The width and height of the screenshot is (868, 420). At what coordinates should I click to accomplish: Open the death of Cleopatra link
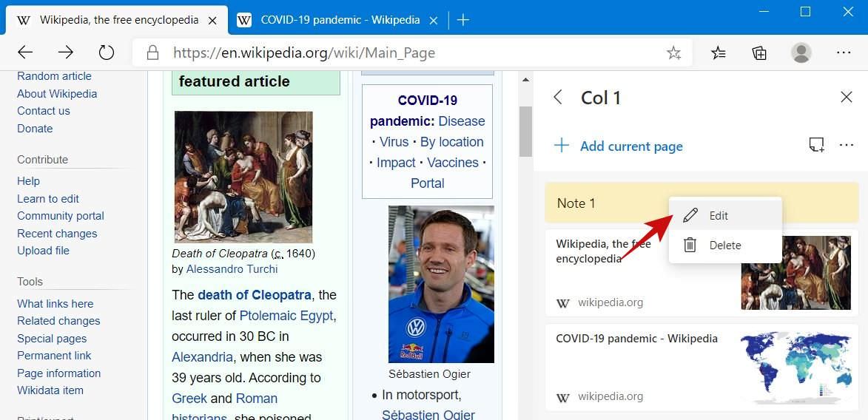255,295
